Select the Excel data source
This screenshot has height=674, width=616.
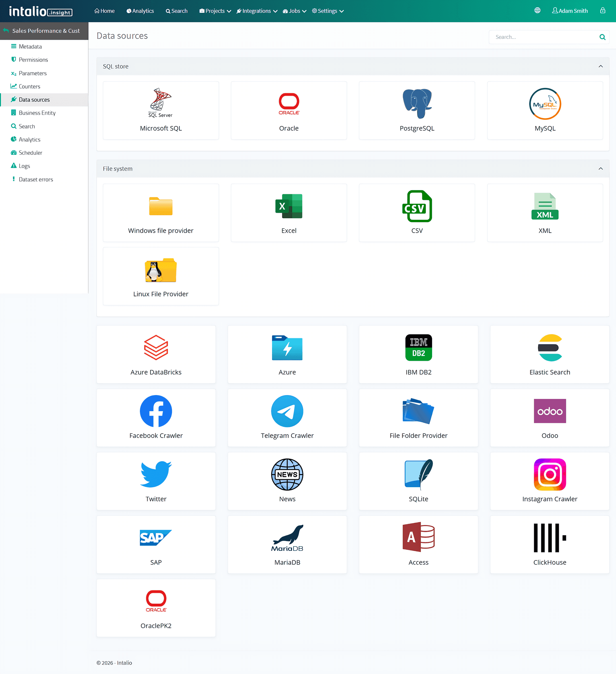[x=289, y=213]
